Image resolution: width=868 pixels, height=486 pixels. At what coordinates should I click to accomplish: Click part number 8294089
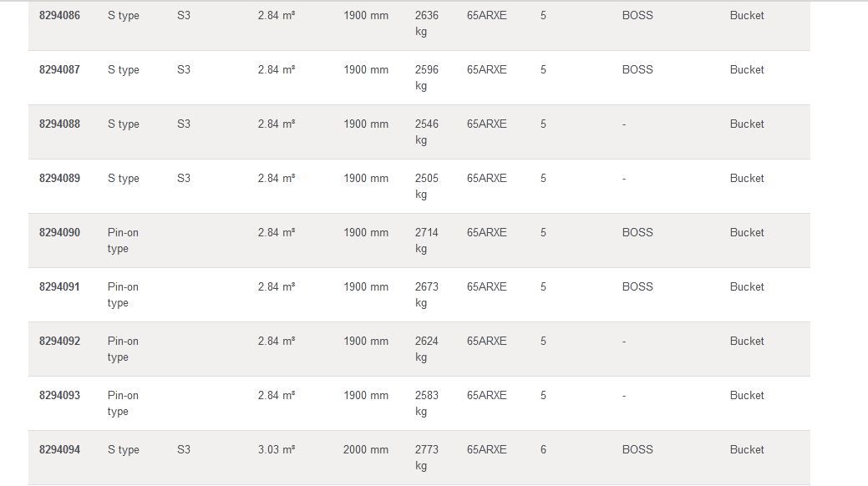tap(59, 178)
